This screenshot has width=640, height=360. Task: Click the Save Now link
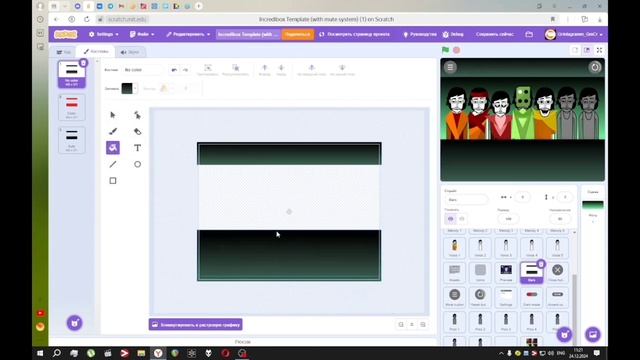tap(495, 34)
